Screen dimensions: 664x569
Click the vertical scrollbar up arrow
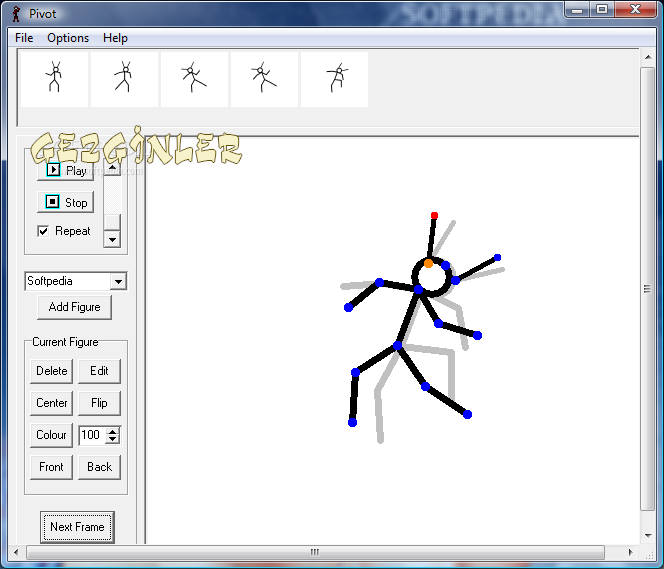pos(647,57)
